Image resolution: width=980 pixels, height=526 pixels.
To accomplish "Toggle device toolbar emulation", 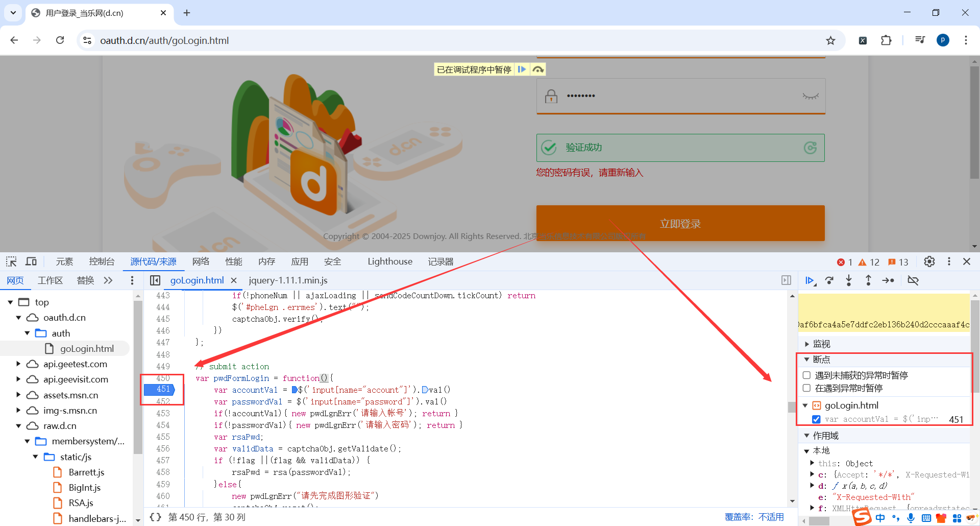I will coord(31,261).
